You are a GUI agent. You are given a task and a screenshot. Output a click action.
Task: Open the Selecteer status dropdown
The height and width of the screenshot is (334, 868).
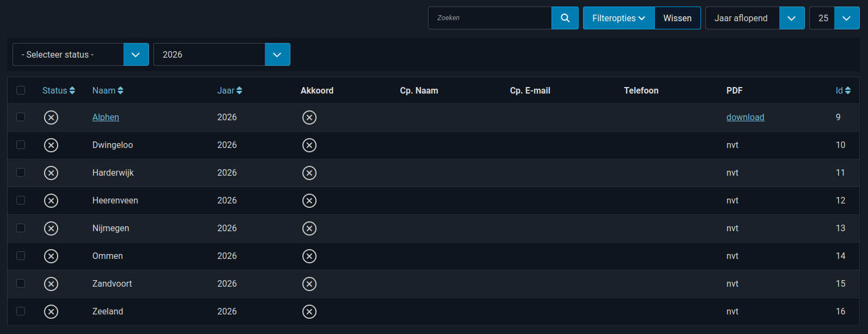(80, 54)
